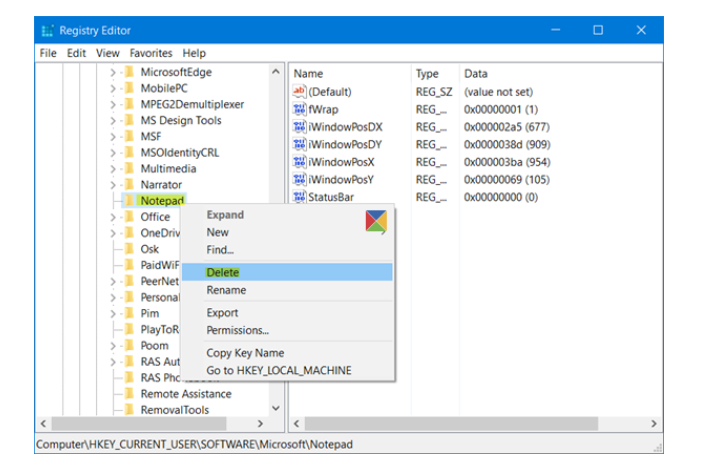
Task: Open the Favorites menu
Action: point(151,53)
